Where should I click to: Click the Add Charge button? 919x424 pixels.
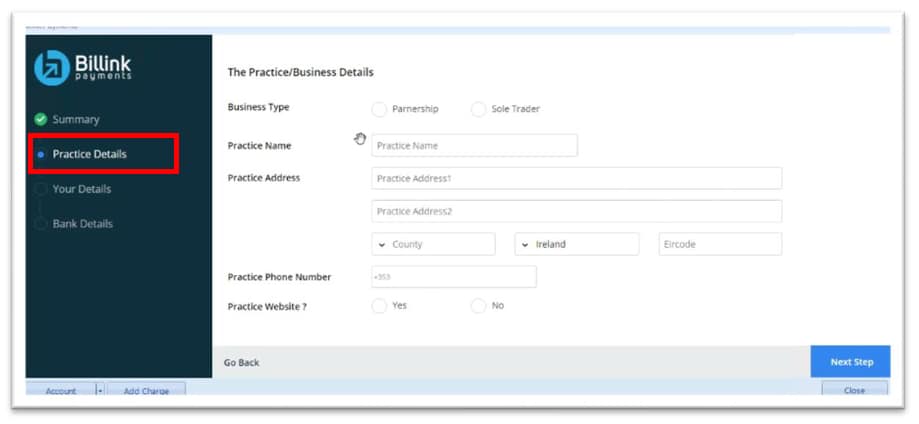146,391
